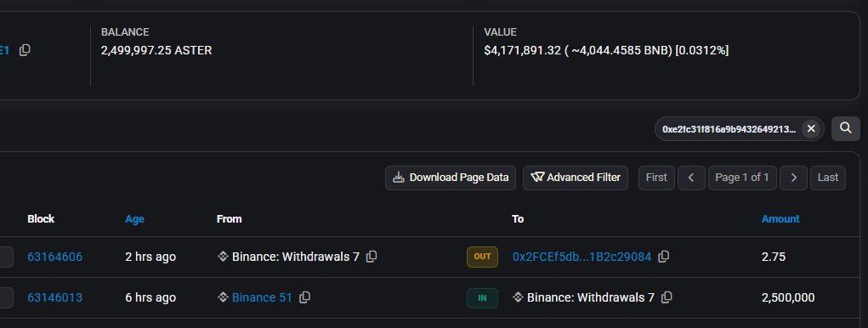
Task: Sort by the Amount column header
Action: pos(780,219)
